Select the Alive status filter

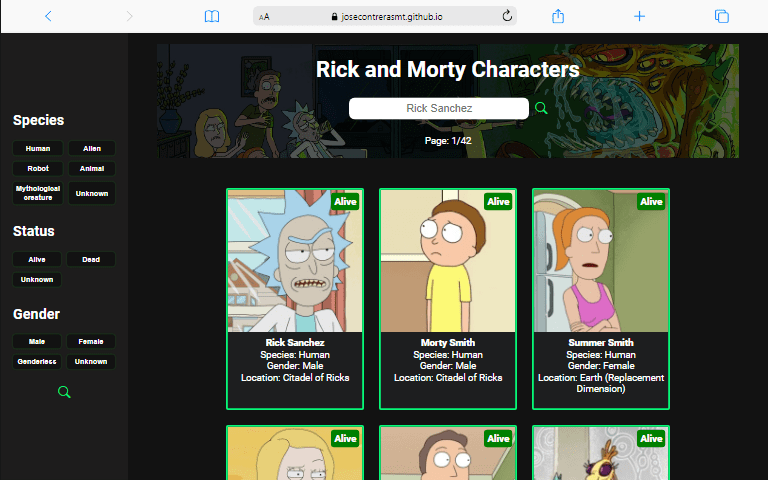click(x=37, y=260)
